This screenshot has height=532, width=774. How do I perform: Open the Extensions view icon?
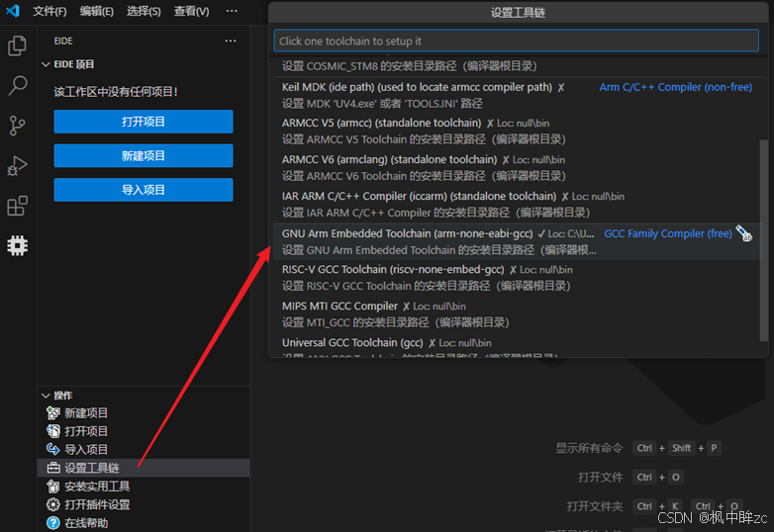[17, 206]
